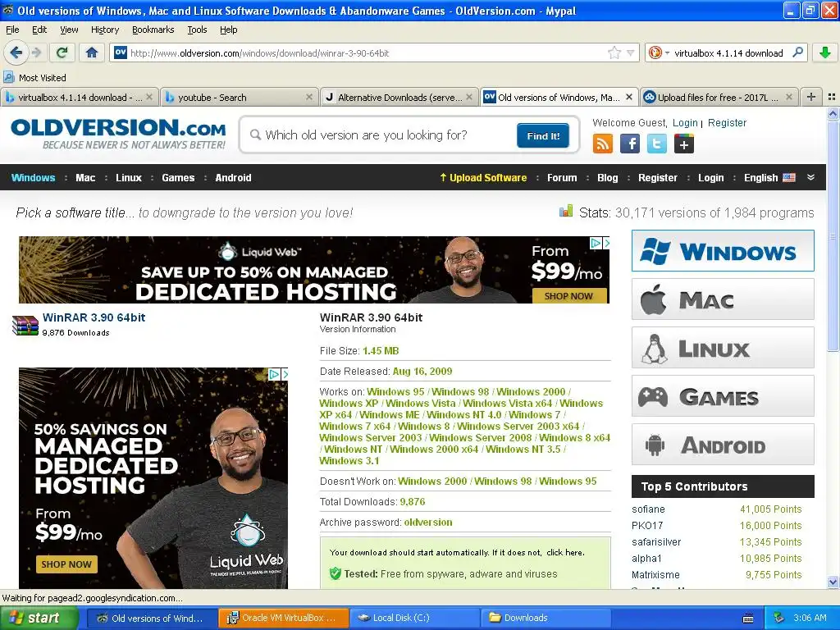
Task: Open the Facebook icon
Action: tap(630, 144)
